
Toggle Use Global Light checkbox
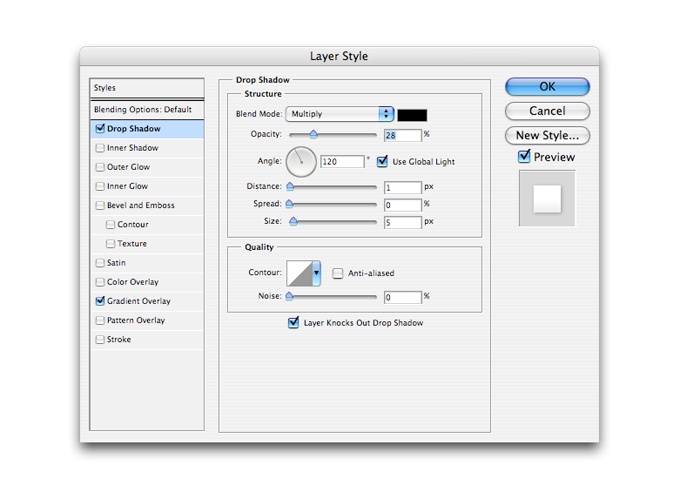(382, 161)
